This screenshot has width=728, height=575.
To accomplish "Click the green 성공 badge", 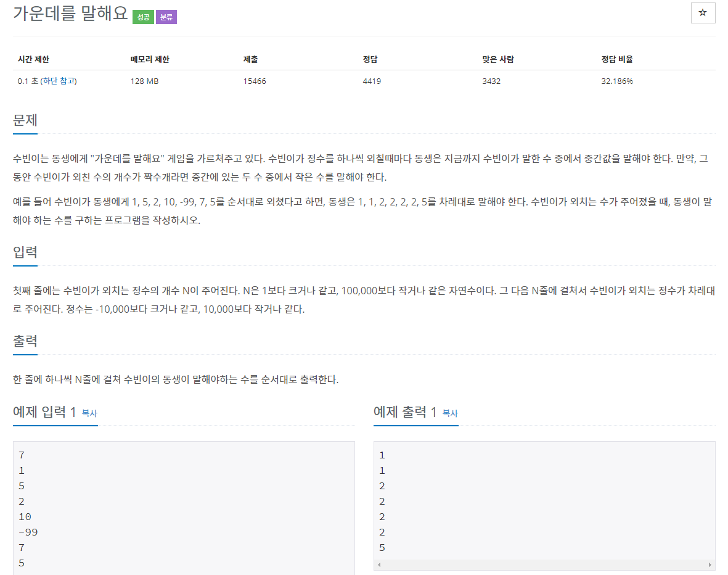I will (143, 17).
